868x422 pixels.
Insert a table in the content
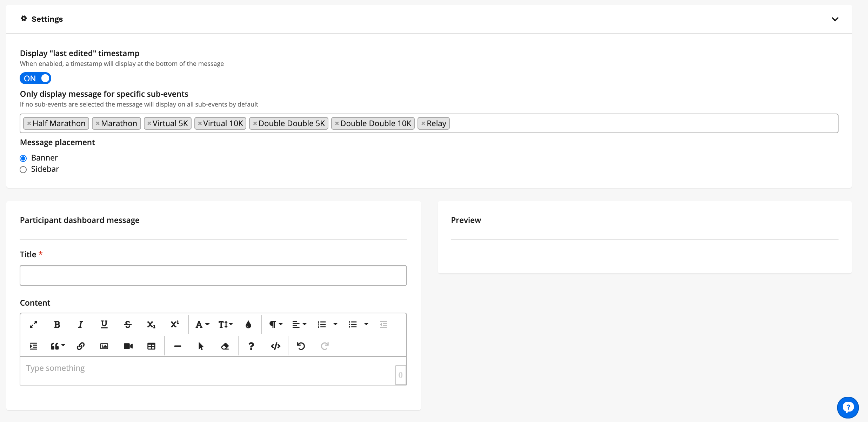tap(151, 346)
